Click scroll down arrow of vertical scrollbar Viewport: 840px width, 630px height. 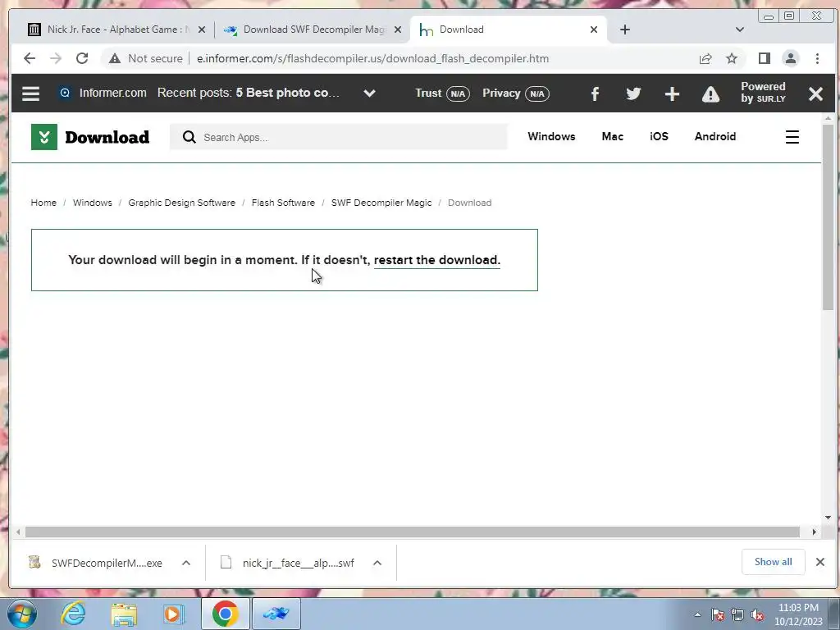tap(828, 518)
